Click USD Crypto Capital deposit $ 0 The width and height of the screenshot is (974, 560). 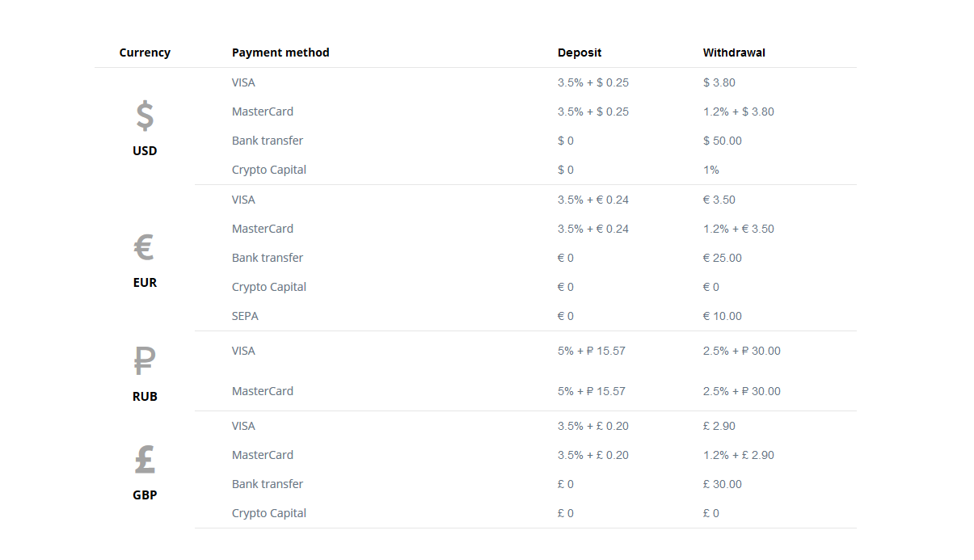(566, 170)
